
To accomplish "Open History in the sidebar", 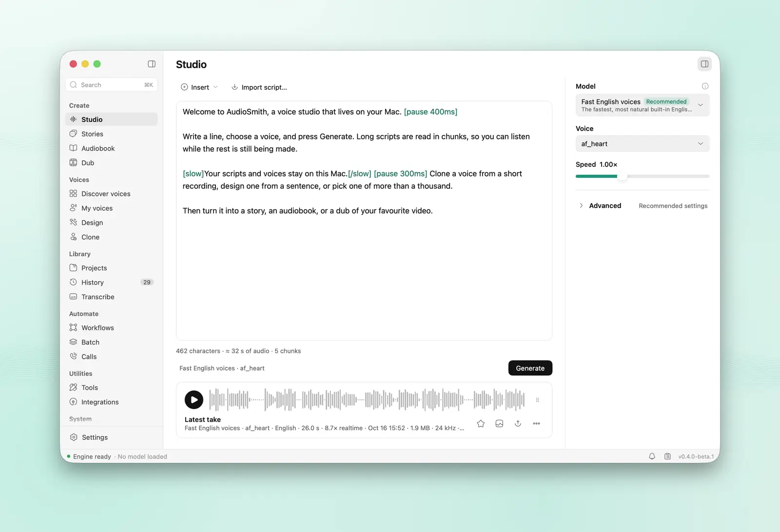I will [111, 283].
